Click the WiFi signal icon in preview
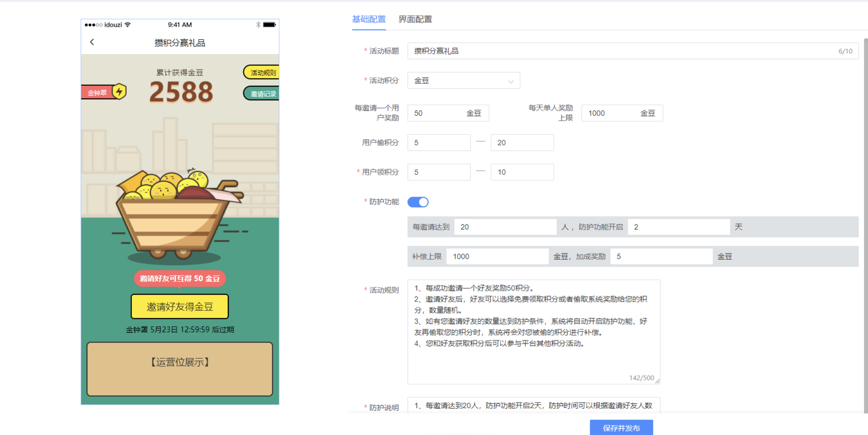Image resolution: width=868 pixels, height=435 pixels. 128,25
